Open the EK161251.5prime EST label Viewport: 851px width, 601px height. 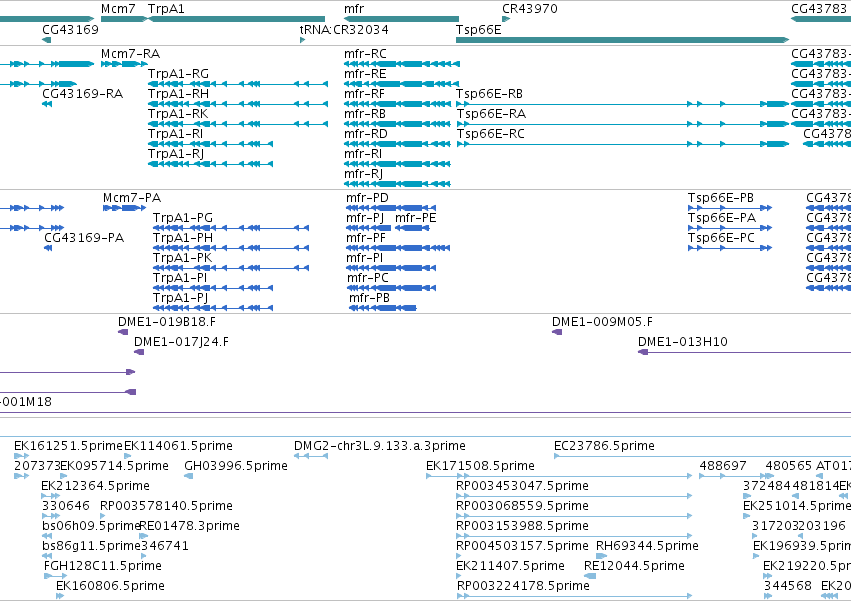[x=68, y=446]
